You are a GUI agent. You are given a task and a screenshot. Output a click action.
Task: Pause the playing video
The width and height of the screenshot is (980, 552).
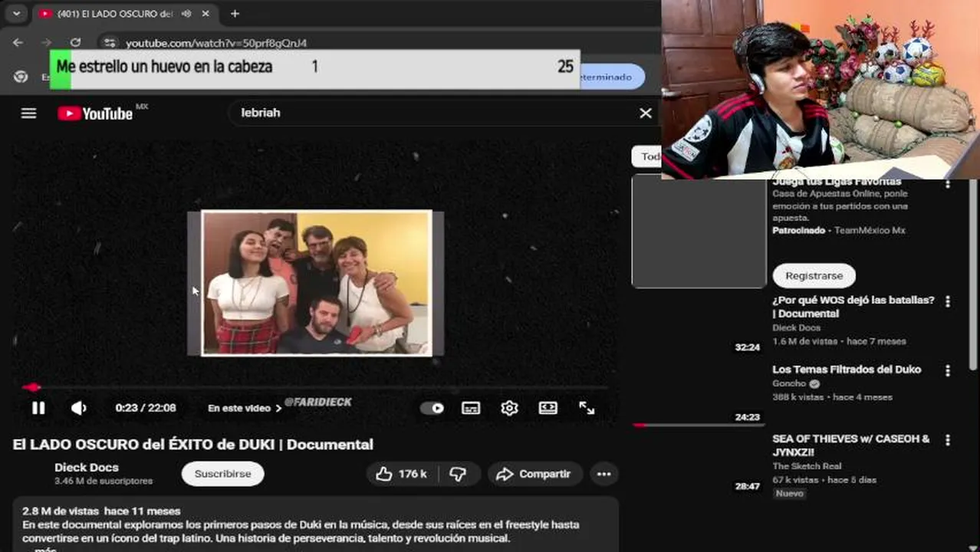click(38, 408)
